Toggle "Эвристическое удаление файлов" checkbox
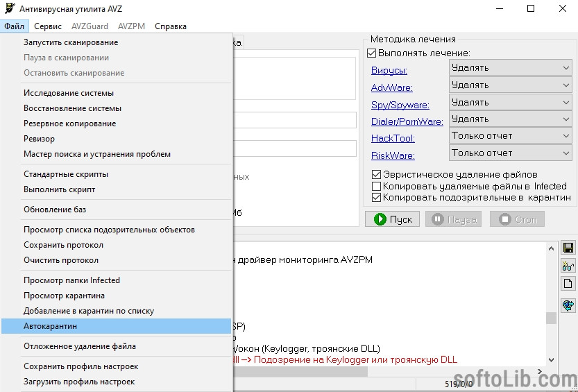Viewport: 578px width, 392px height. 376,174
